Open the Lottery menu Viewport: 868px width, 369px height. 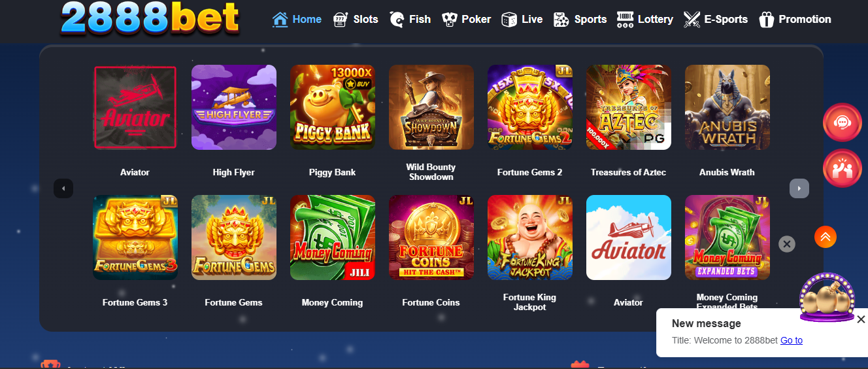click(x=645, y=20)
